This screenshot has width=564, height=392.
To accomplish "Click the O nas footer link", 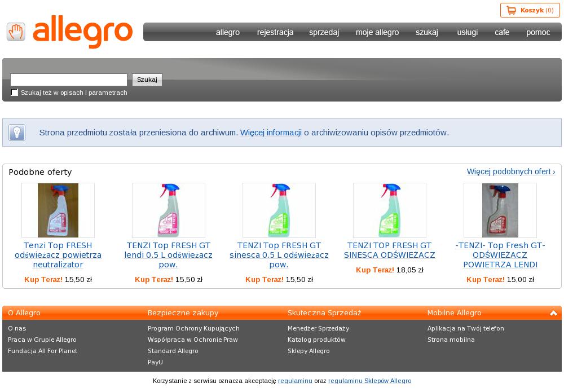I will coord(17,328).
